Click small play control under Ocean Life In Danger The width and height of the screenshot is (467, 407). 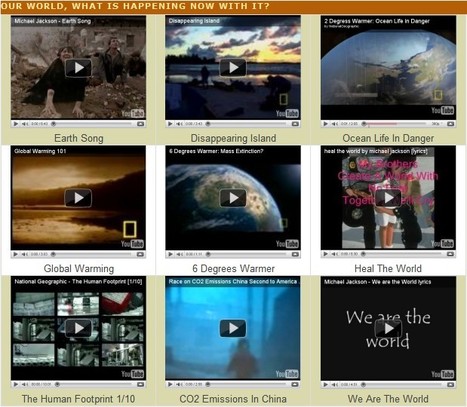[x=325, y=124]
